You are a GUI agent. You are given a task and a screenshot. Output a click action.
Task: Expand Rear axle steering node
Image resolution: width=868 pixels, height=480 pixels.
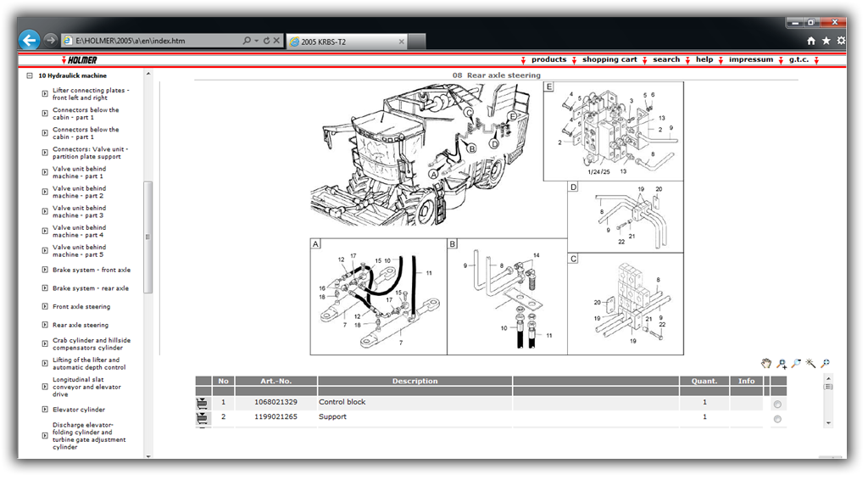(x=45, y=325)
